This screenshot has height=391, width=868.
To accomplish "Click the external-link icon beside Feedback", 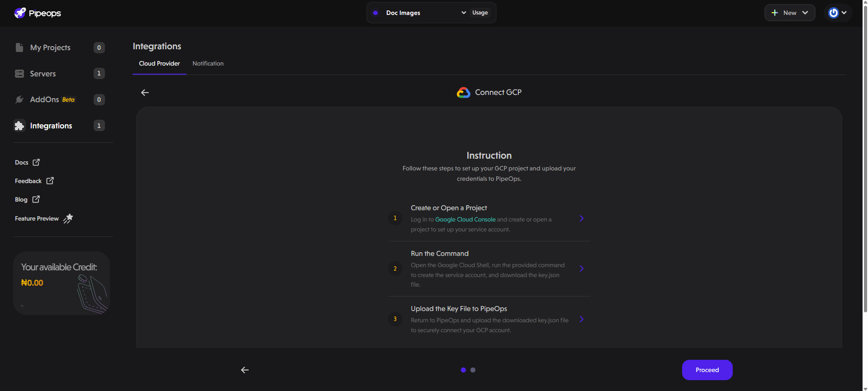I will coord(50,181).
